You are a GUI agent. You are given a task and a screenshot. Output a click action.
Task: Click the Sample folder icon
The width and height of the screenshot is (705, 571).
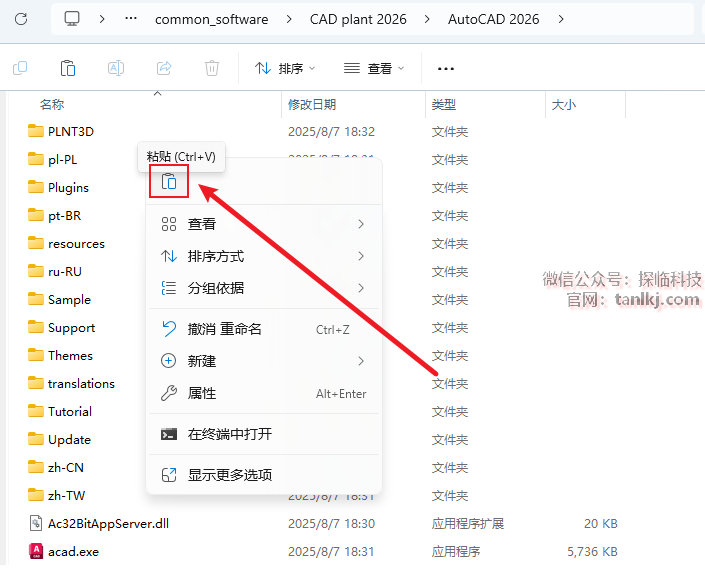pyautogui.click(x=36, y=299)
